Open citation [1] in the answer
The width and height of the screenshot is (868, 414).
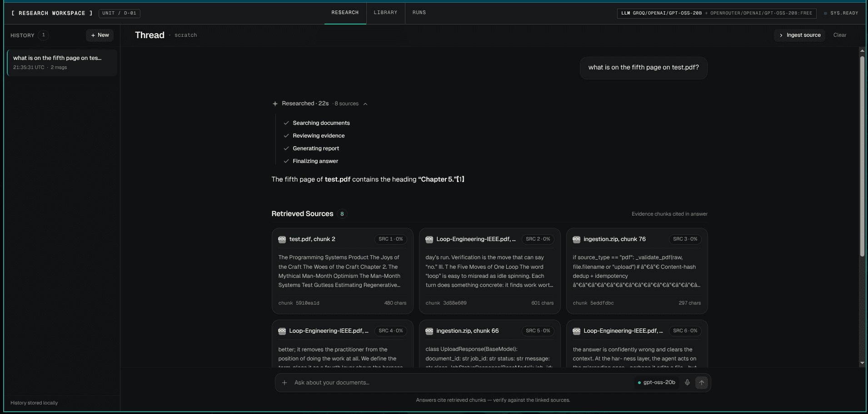click(460, 179)
